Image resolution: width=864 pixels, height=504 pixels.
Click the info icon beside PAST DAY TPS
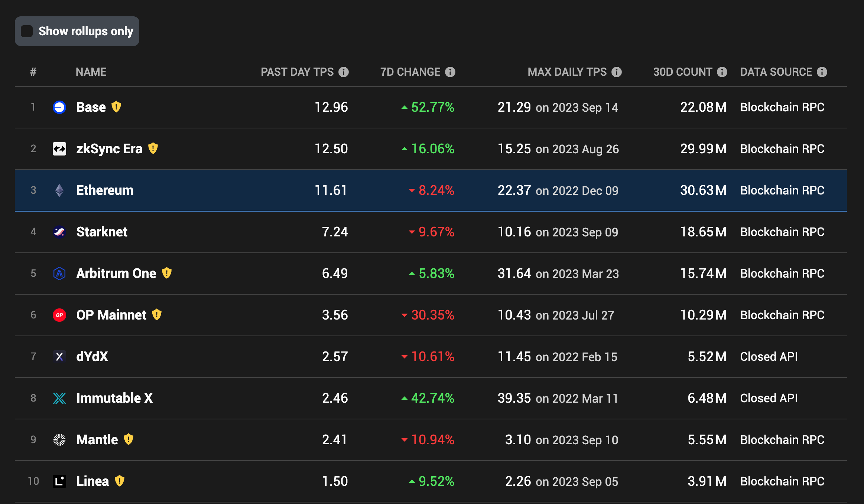344,72
